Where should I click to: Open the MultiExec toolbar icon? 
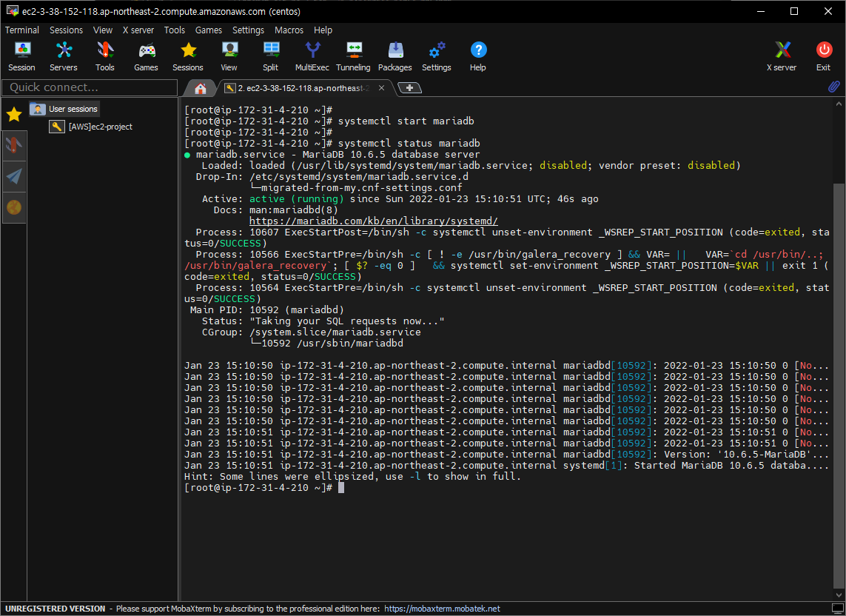coord(312,56)
